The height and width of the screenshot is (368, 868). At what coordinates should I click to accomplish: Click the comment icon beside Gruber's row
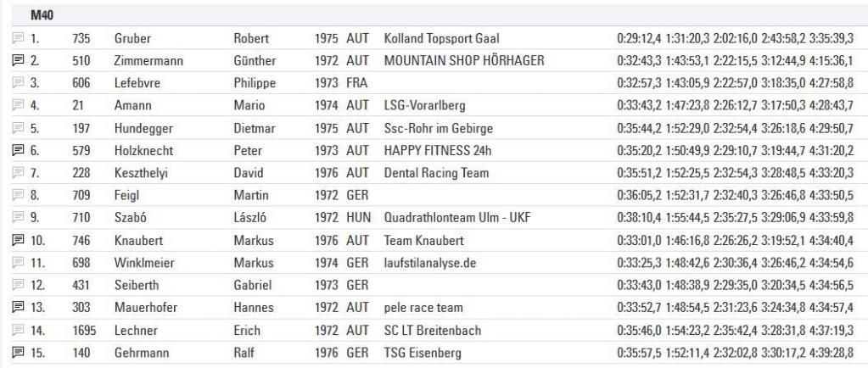pyautogui.click(x=17, y=39)
